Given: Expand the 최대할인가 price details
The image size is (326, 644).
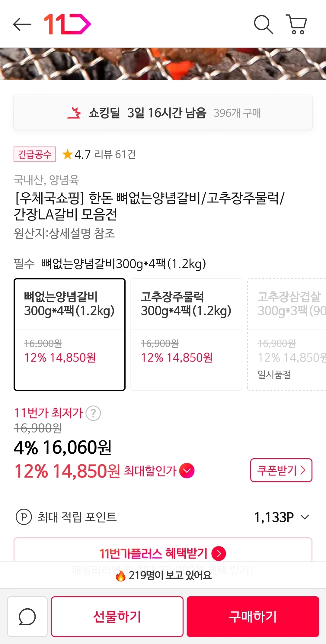Looking at the screenshot, I should 187,471.
